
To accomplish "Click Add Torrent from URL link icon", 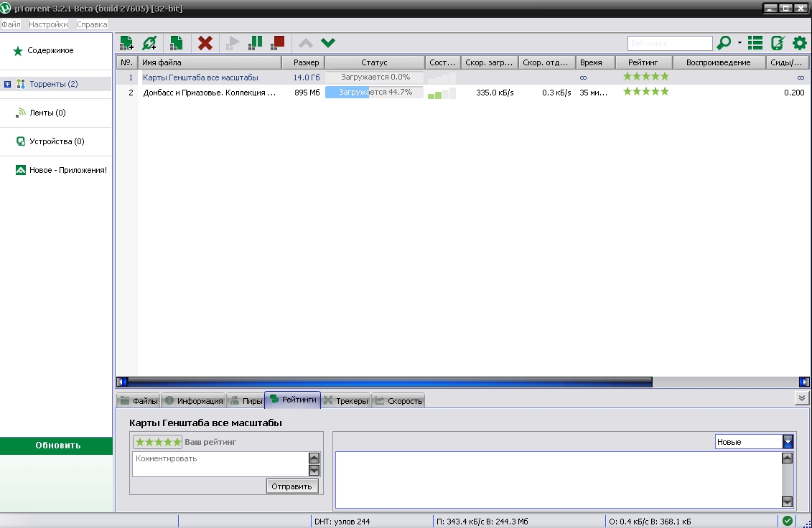I will (149, 43).
